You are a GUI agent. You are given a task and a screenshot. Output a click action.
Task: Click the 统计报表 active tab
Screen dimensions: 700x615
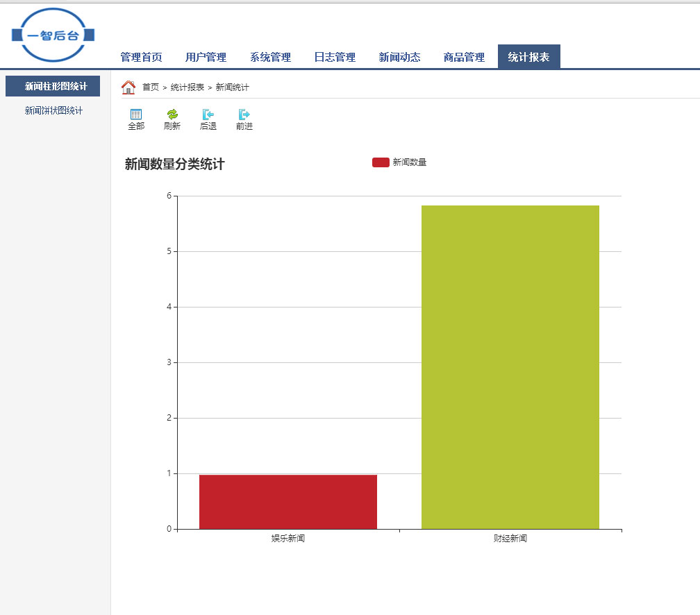coord(528,58)
